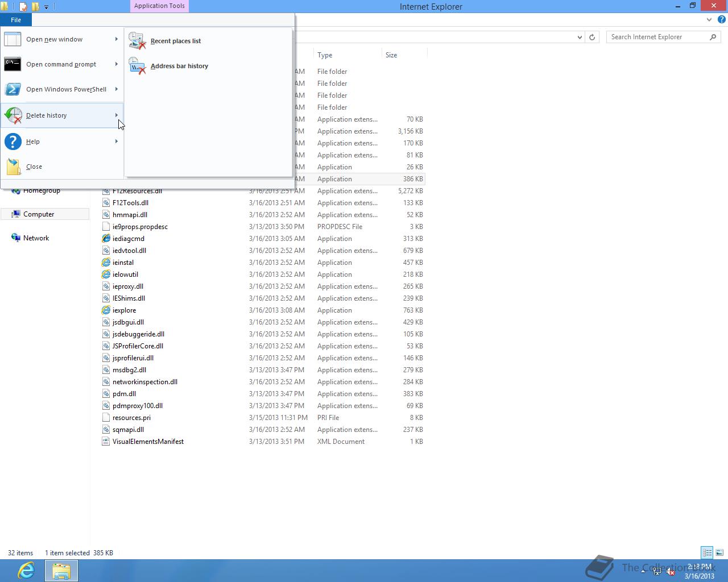Select Homegroup in navigation pane
Image resolution: width=728 pixels, height=582 pixels.
coord(42,190)
